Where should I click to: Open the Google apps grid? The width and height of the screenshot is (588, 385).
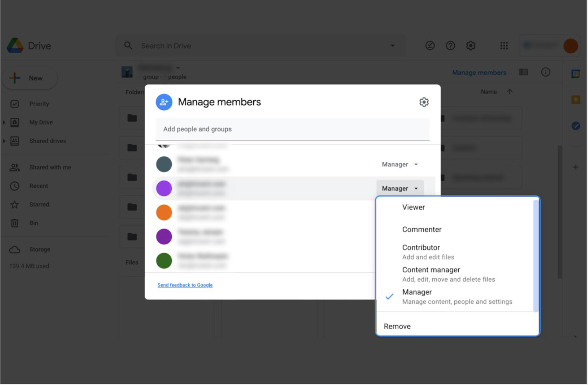pyautogui.click(x=504, y=46)
